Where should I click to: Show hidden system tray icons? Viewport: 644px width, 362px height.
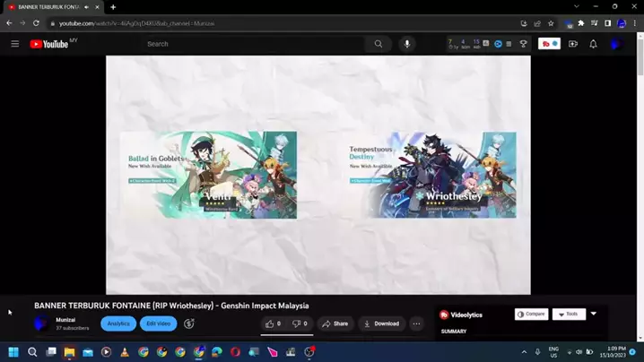524,352
